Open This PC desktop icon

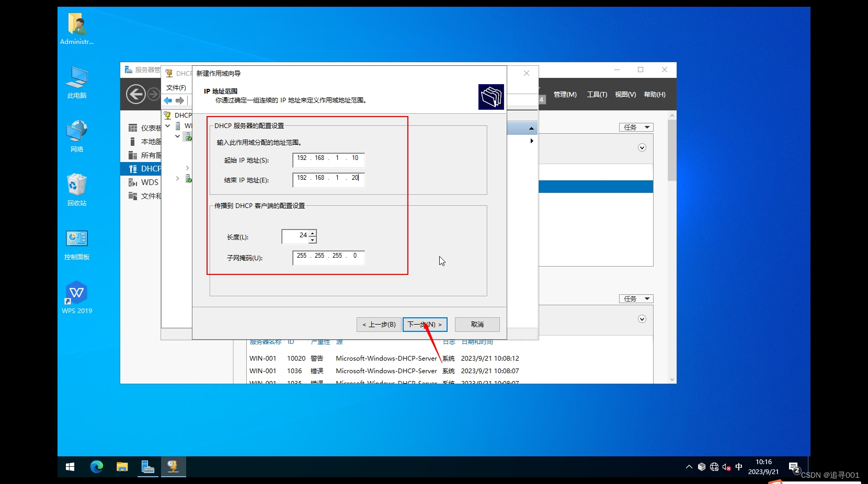pos(77,83)
